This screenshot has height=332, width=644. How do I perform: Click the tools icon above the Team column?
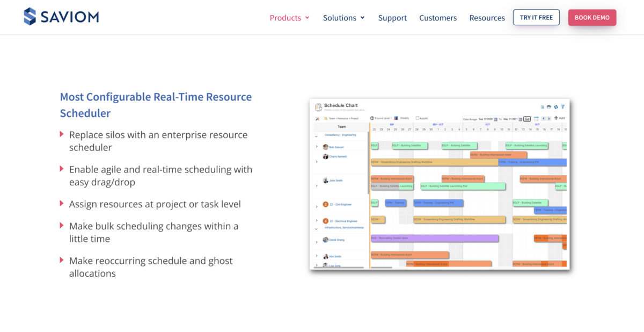[x=318, y=118]
